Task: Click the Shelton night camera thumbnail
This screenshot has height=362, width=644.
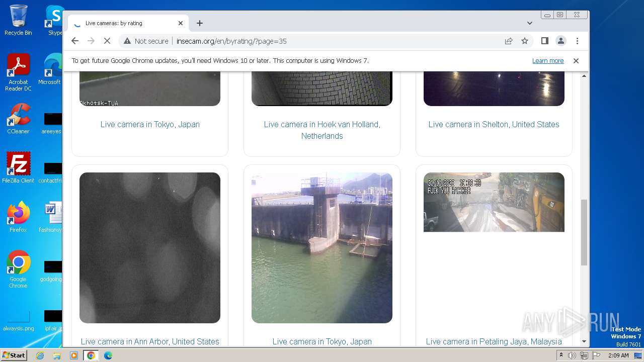Action: point(494,88)
